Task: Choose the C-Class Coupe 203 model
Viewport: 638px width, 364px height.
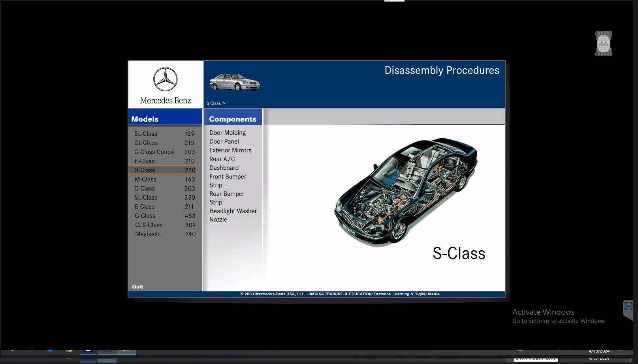Action: [164, 152]
